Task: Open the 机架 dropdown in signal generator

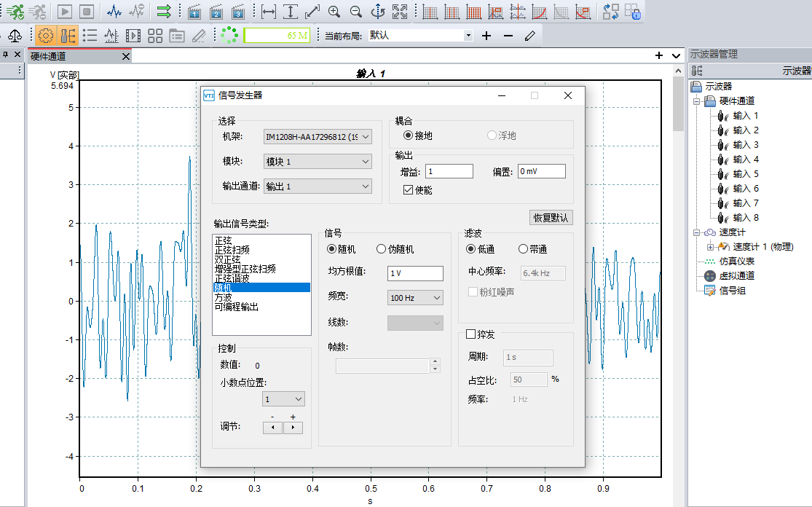Action: (x=318, y=137)
